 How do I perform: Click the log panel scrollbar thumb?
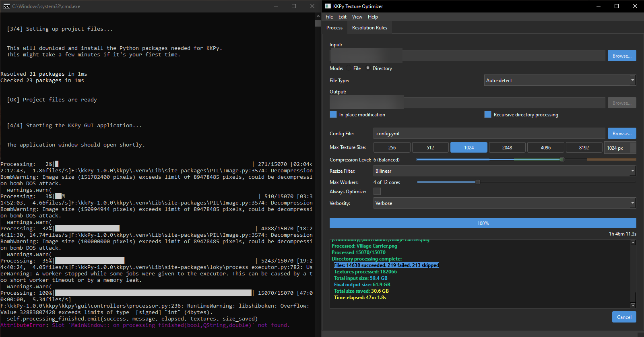tap(633, 297)
